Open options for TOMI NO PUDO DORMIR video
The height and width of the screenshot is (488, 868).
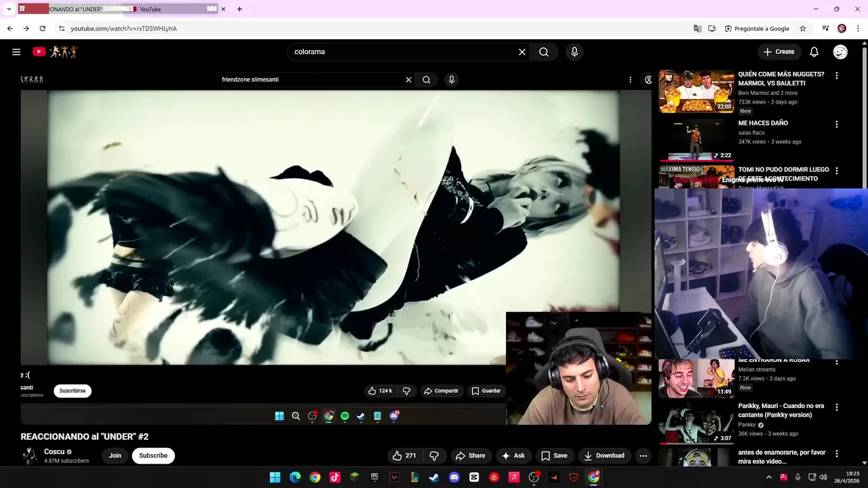(x=837, y=171)
